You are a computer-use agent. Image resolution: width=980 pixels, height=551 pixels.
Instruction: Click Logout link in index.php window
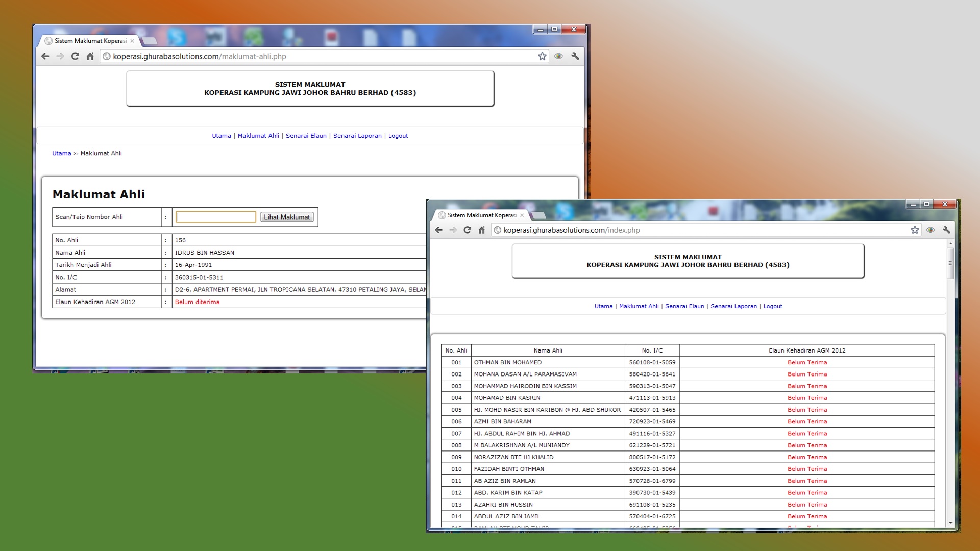click(772, 306)
